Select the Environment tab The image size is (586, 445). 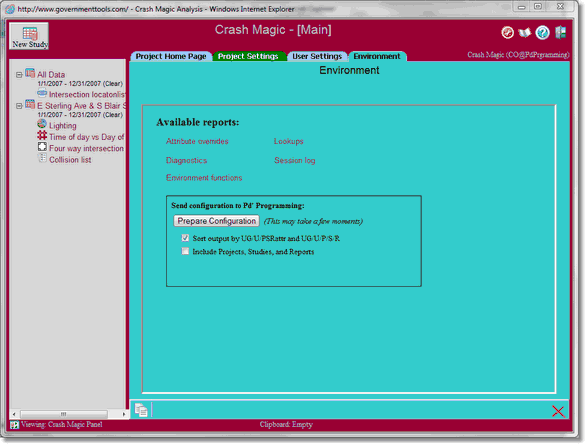377,56
